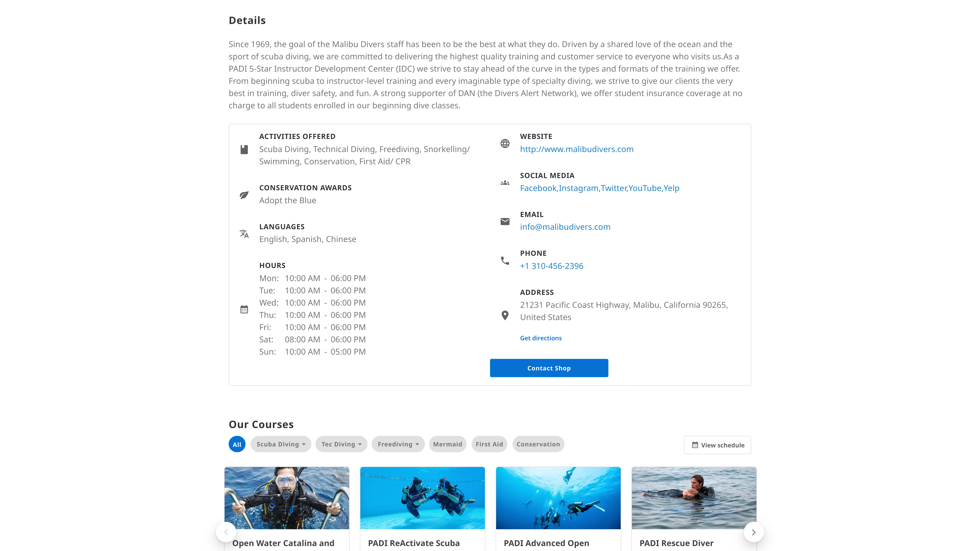The width and height of the screenshot is (980, 551).
Task: Click the envelope icon next to Email
Action: pyautogui.click(x=505, y=221)
